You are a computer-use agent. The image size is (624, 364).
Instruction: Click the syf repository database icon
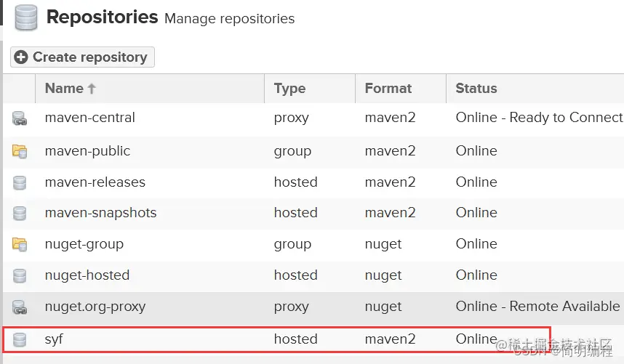pyautogui.click(x=20, y=340)
